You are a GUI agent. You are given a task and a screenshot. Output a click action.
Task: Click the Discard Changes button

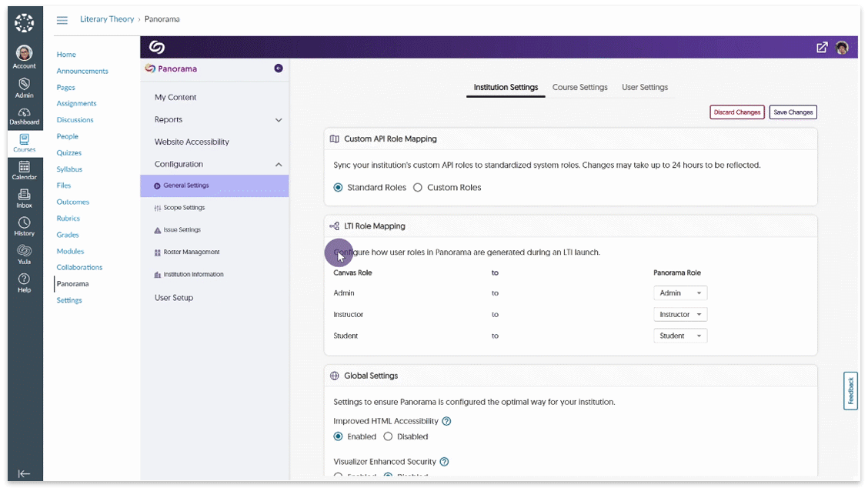[x=736, y=112]
